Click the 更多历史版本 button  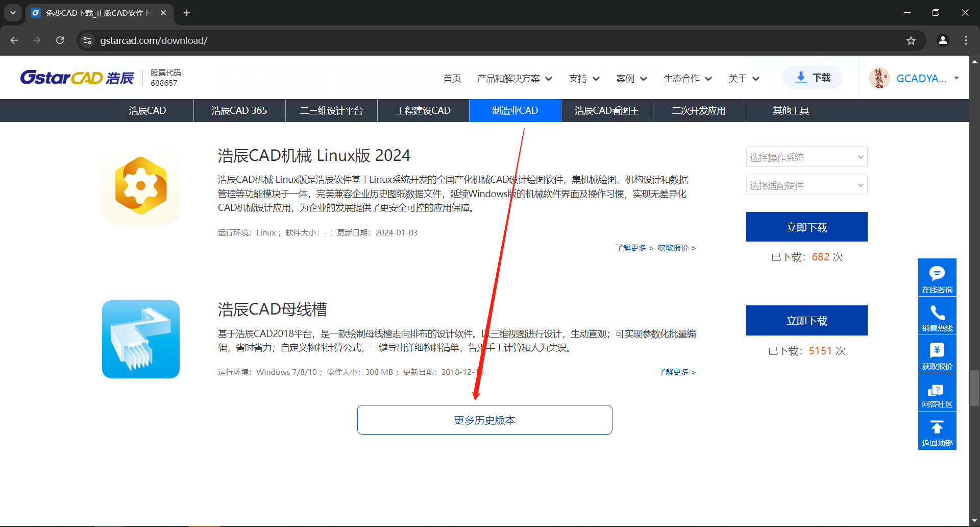click(x=484, y=420)
